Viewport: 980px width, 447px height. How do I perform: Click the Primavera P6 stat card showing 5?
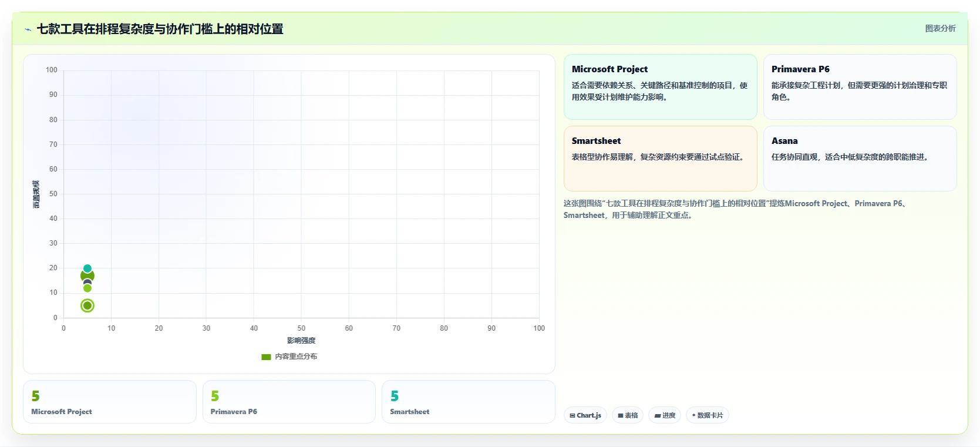point(289,402)
